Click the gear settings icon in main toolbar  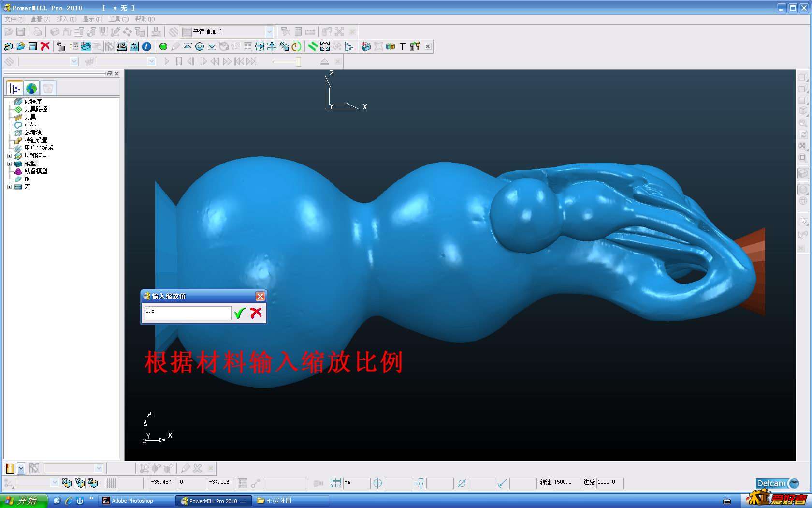[200, 46]
